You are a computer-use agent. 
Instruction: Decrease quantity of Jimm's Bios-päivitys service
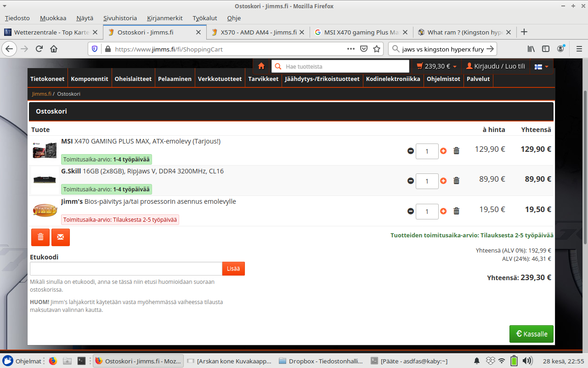pos(411,211)
